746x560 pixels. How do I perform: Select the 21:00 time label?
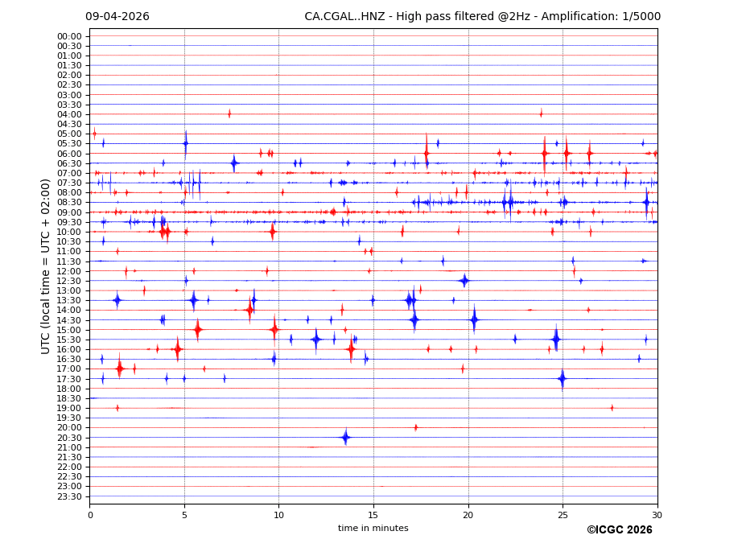[69, 447]
